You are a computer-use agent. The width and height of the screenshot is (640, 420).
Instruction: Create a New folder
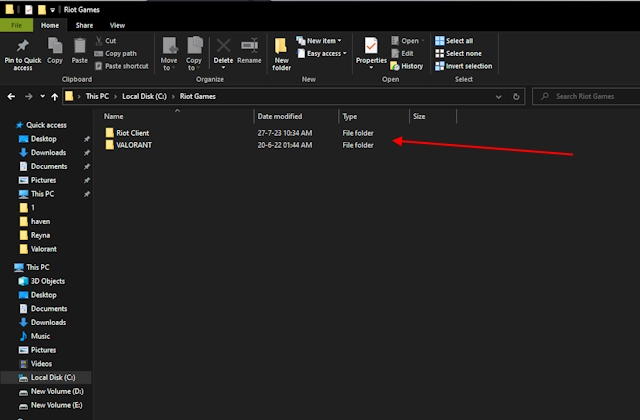pos(282,55)
